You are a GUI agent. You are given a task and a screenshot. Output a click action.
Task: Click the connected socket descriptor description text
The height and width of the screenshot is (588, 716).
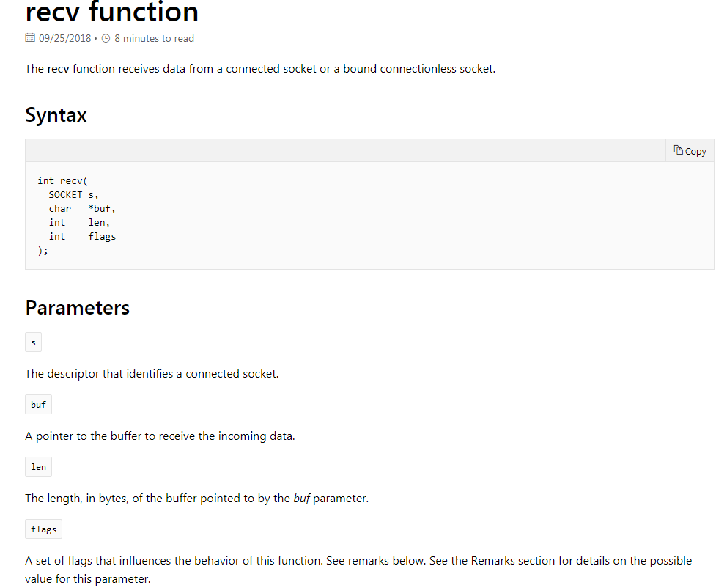[152, 374]
